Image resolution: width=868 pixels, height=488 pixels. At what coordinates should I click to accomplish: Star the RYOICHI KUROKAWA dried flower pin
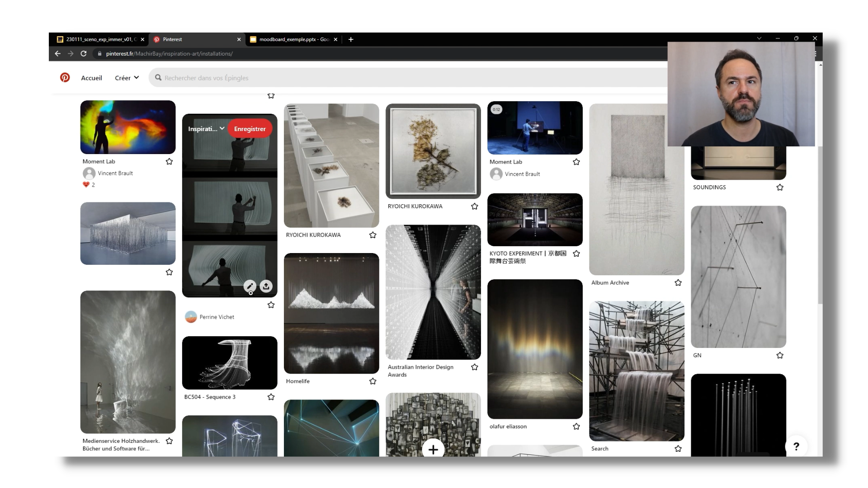click(x=474, y=206)
